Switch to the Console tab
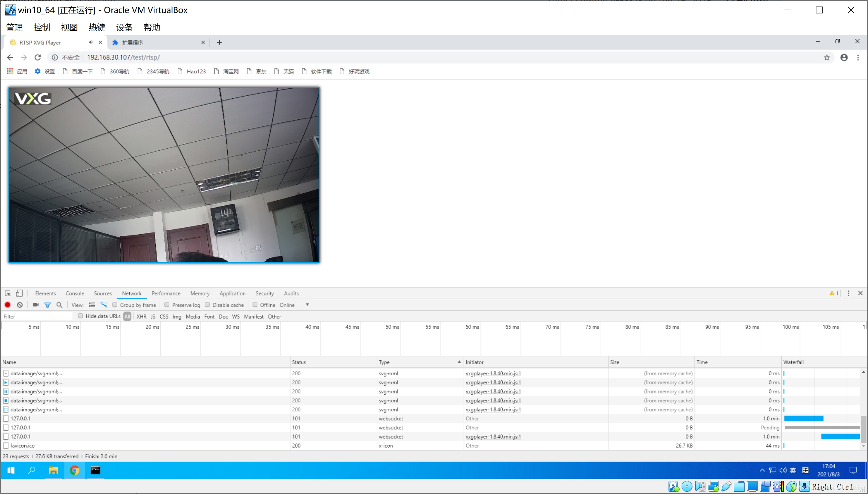 75,293
